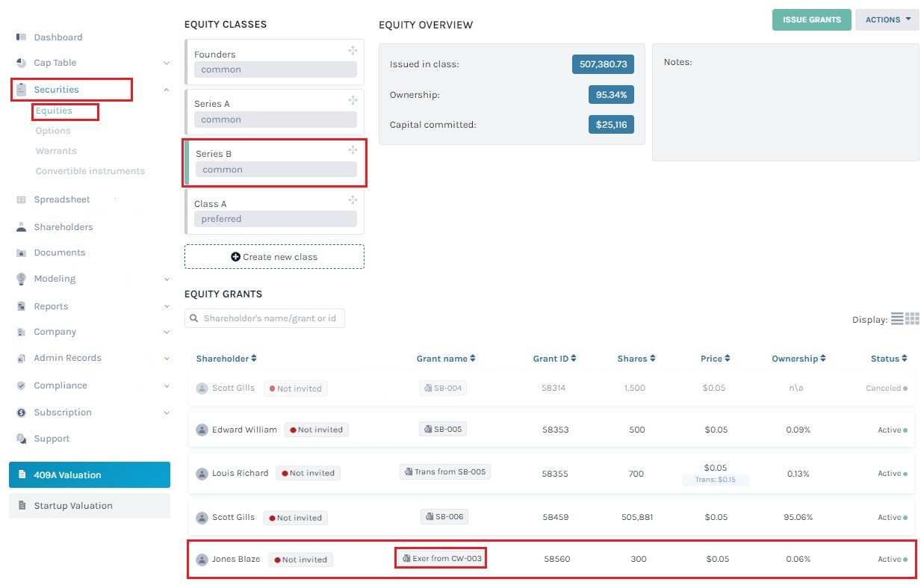This screenshot has width=924, height=585.
Task: Click Jones Blaze's avatar icon
Action: tap(202, 560)
